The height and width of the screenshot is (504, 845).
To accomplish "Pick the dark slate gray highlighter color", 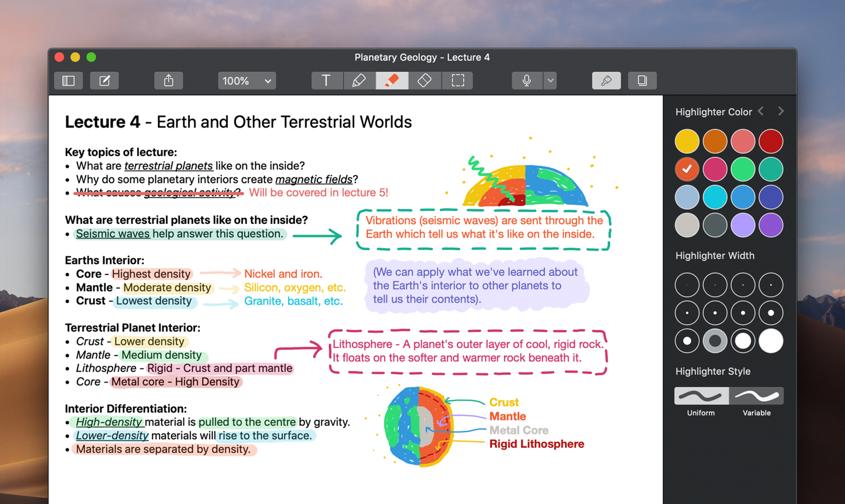I will click(715, 226).
